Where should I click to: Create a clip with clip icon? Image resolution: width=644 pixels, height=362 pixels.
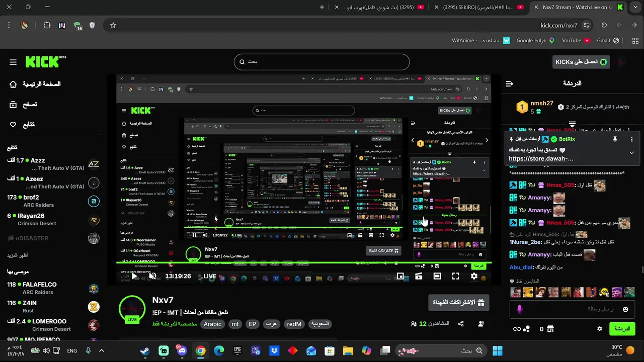click(419, 276)
